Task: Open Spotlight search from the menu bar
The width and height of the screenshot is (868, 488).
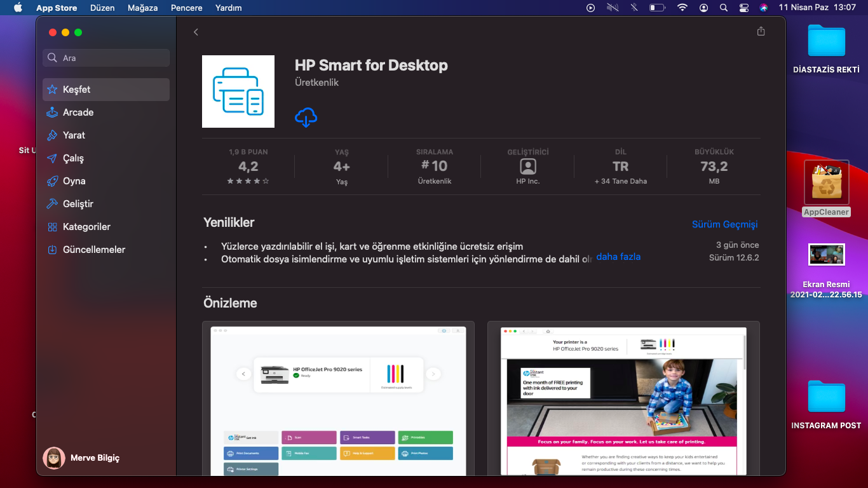Action: [x=723, y=8]
